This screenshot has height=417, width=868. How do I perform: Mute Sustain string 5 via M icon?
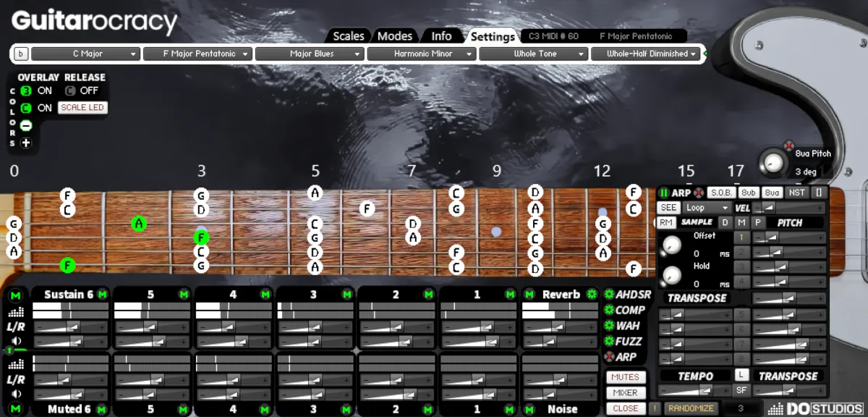point(184,294)
